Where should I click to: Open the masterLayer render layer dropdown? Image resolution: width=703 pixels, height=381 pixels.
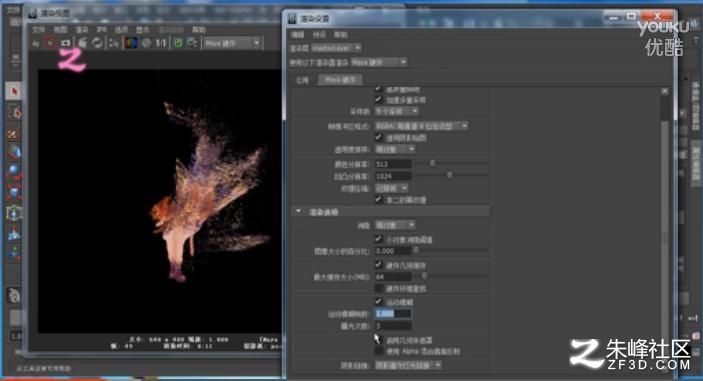tap(337, 48)
